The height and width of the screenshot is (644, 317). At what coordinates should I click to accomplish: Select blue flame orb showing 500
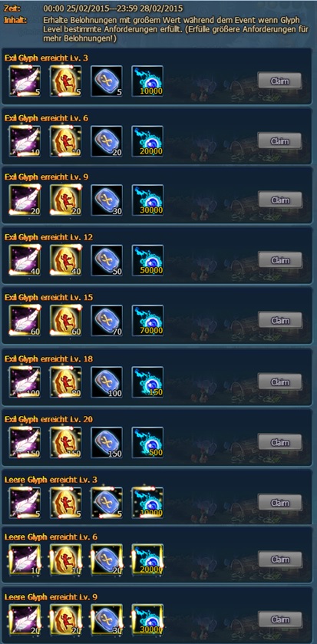tap(147, 443)
